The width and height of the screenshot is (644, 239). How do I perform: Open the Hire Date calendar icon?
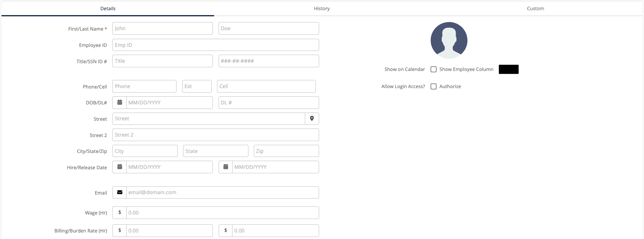(120, 167)
